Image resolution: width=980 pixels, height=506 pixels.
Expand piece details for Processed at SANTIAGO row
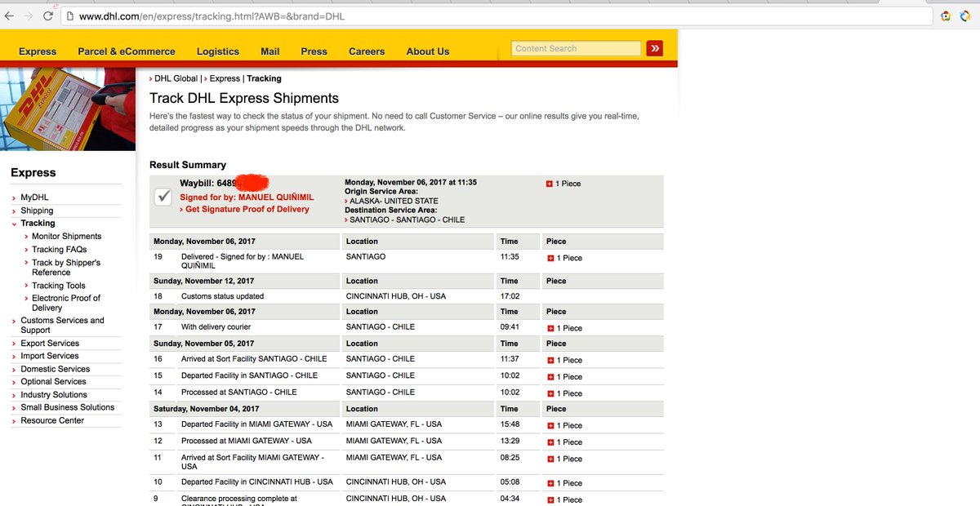coord(550,393)
